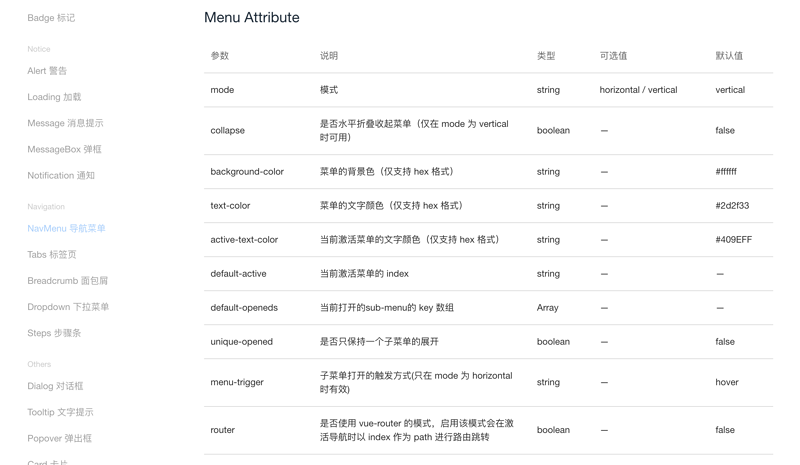This screenshot has width=800, height=465.
Task: Click the 当前激活菜单的 index description
Action: pos(364,274)
